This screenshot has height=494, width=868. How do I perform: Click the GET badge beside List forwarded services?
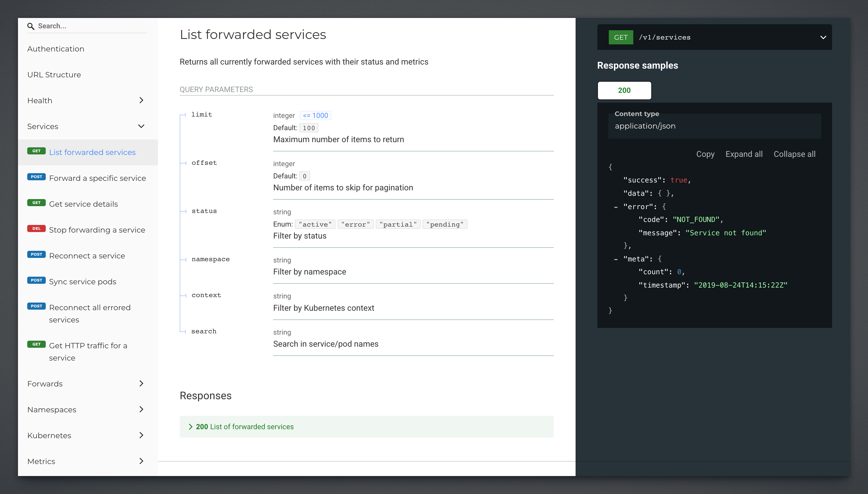(x=36, y=151)
